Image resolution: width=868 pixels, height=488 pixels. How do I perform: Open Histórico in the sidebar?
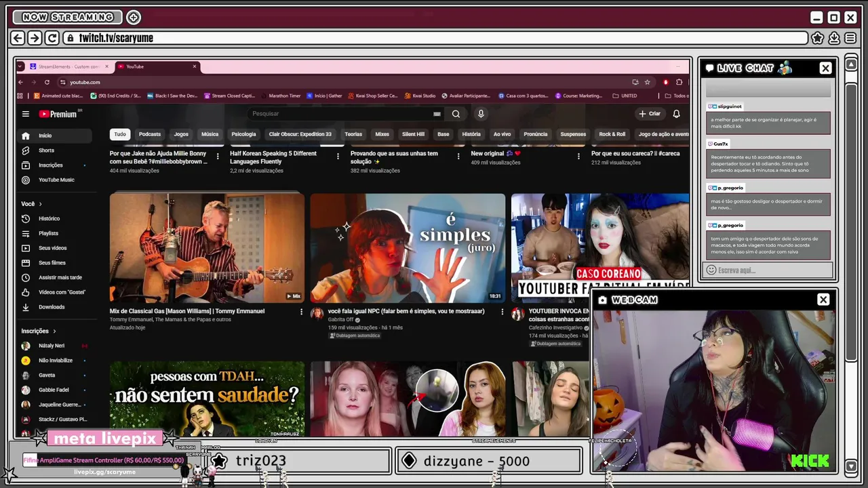tap(54, 218)
